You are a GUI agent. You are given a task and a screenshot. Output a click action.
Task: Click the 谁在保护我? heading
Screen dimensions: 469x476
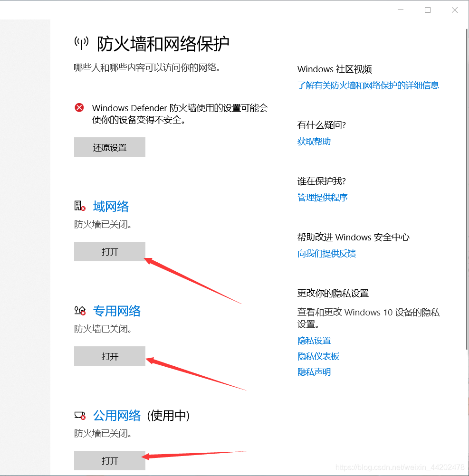coord(322,181)
